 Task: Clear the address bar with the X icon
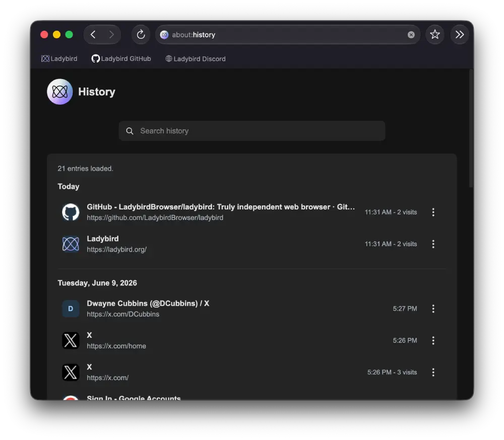(x=411, y=35)
